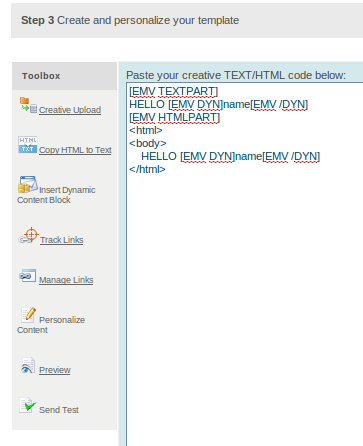The height and width of the screenshot is (446, 363).
Task: Select Insert Dynamic Content Block text
Action: pyautogui.click(x=56, y=195)
